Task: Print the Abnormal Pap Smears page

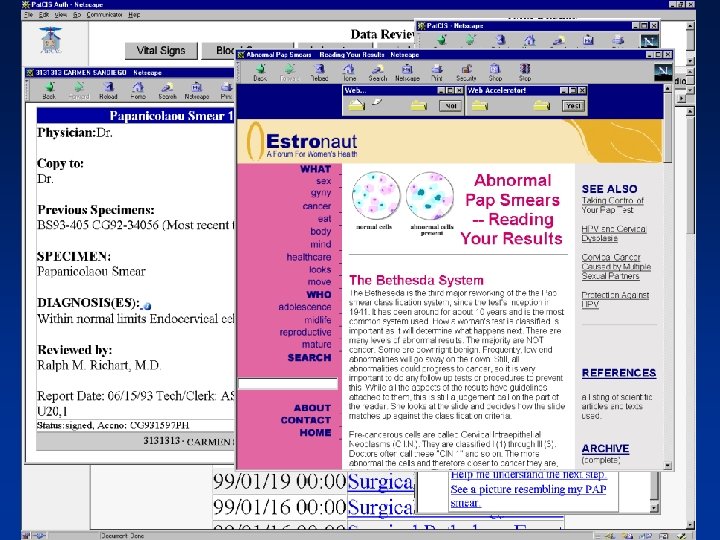Action: coord(437,72)
